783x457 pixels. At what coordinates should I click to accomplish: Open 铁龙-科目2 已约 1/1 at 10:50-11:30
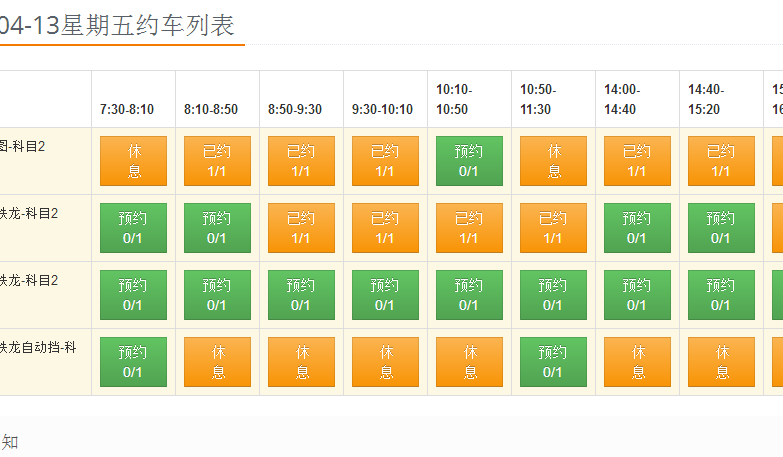click(553, 228)
